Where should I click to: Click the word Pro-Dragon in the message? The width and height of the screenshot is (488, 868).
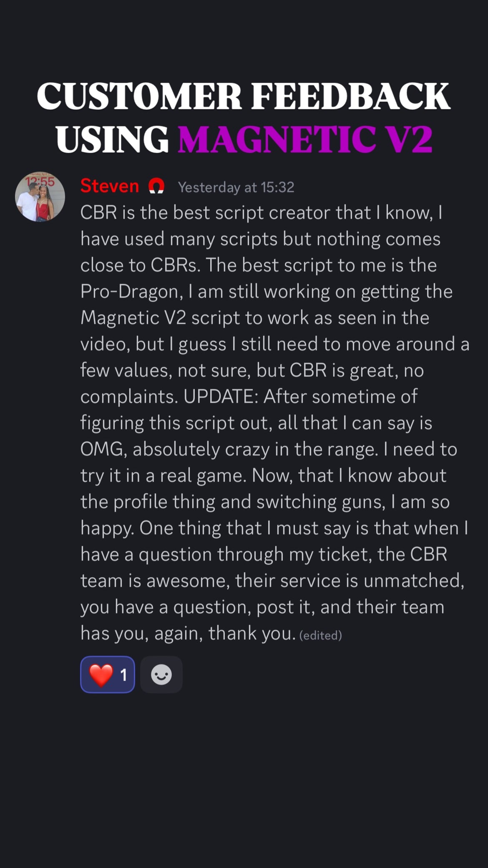[129, 291]
